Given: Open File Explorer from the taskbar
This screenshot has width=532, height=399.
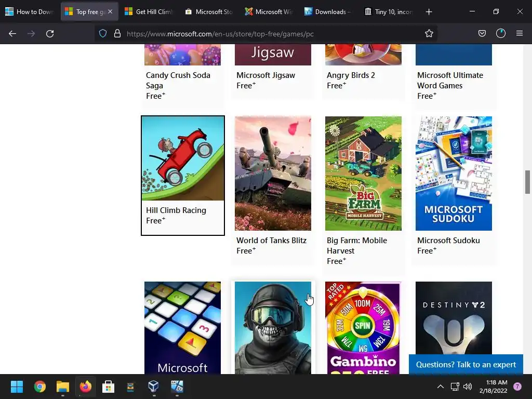Looking at the screenshot, I should 63,387.
